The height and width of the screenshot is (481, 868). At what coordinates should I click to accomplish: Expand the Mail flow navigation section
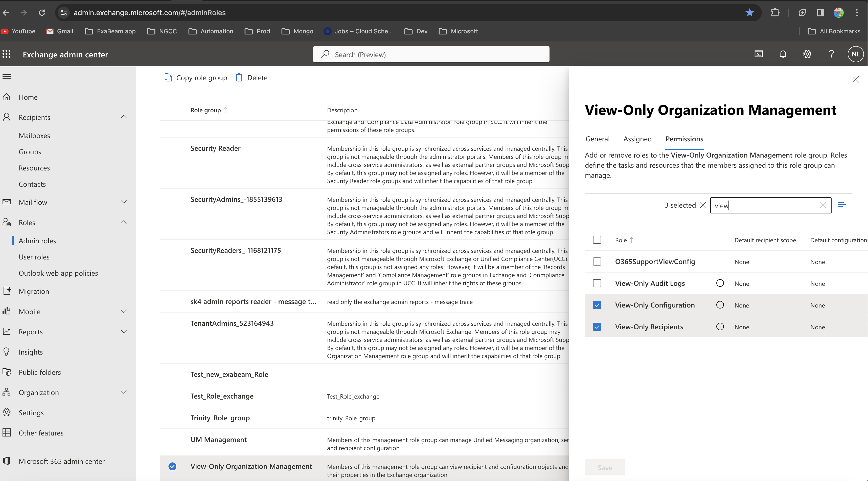click(124, 202)
